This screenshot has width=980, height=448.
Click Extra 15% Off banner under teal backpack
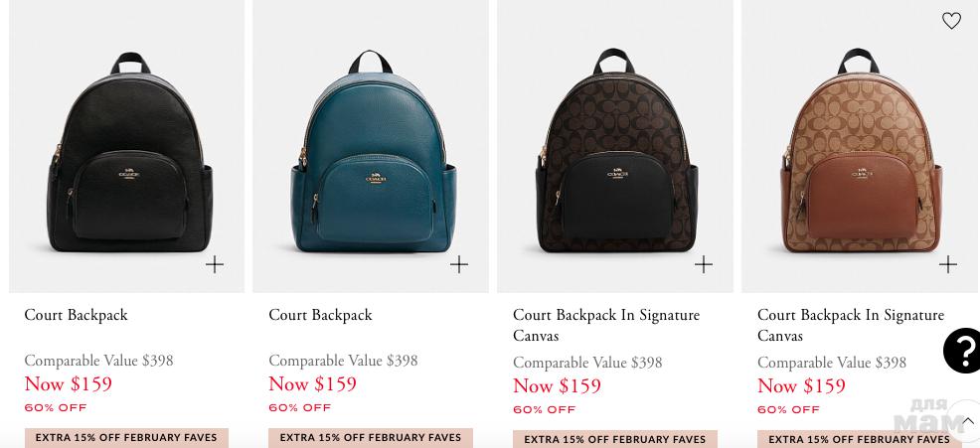click(x=371, y=437)
